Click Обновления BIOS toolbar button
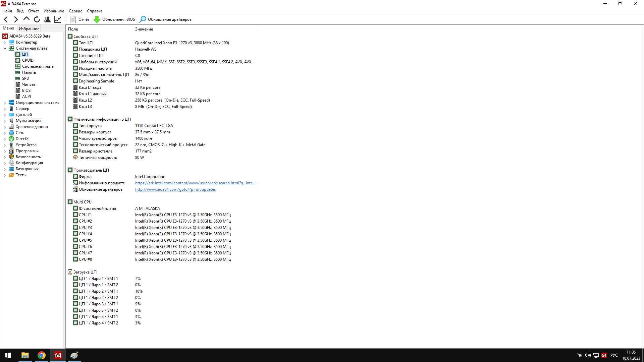Screen dimensions: 644x362 click(114, 19)
